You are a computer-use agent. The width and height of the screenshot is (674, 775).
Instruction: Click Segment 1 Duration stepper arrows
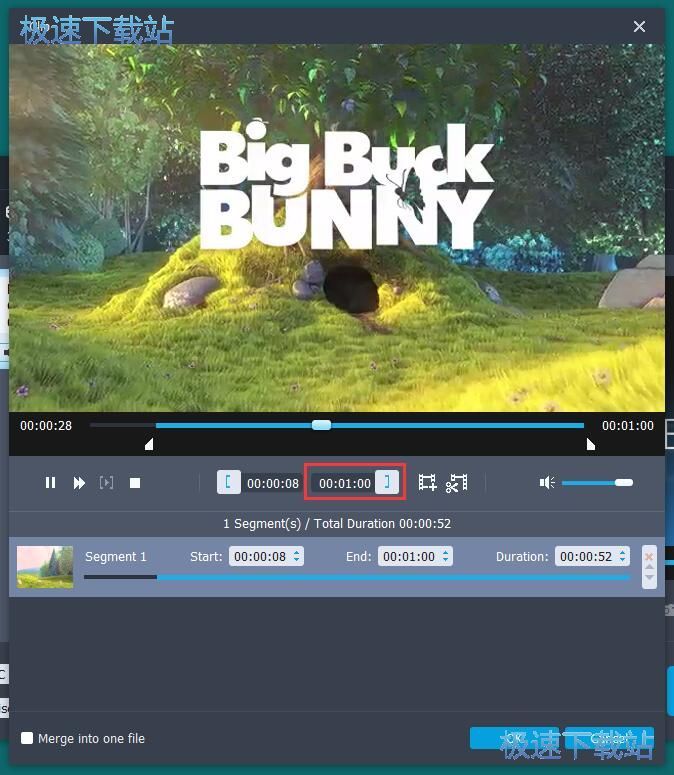pyautogui.click(x=623, y=557)
